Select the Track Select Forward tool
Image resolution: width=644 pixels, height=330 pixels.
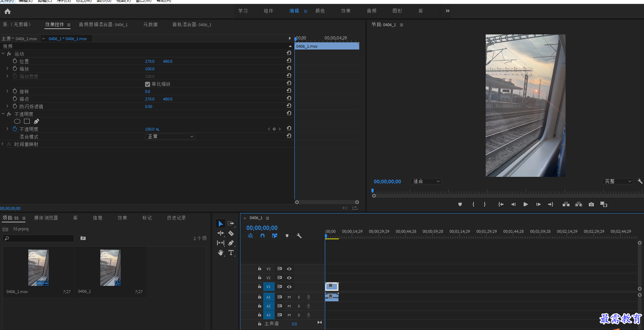tap(231, 223)
